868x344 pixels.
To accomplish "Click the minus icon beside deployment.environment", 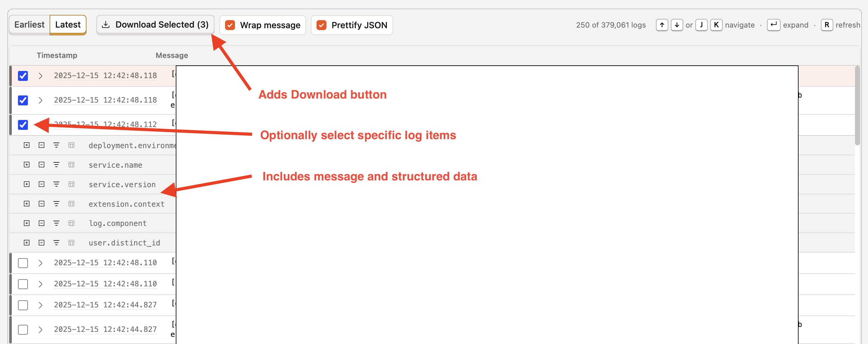I will (42, 145).
